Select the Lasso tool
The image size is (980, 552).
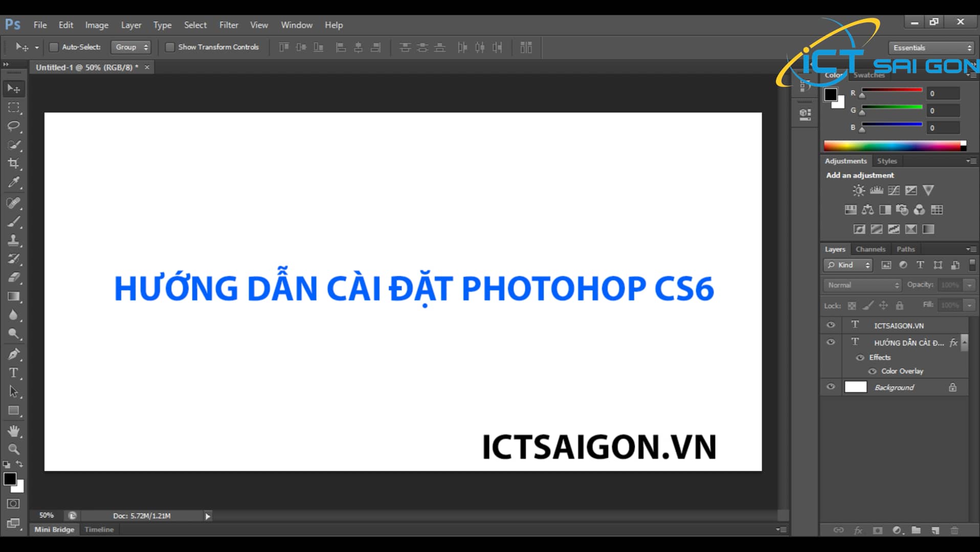point(14,126)
